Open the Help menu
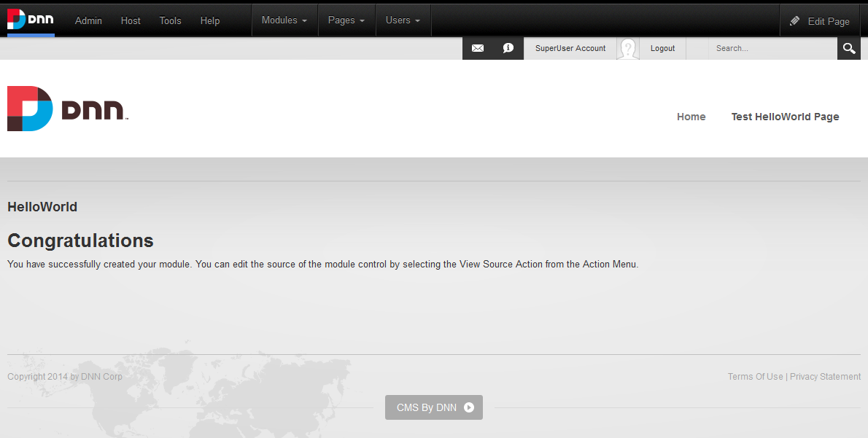868x438 pixels. [210, 20]
